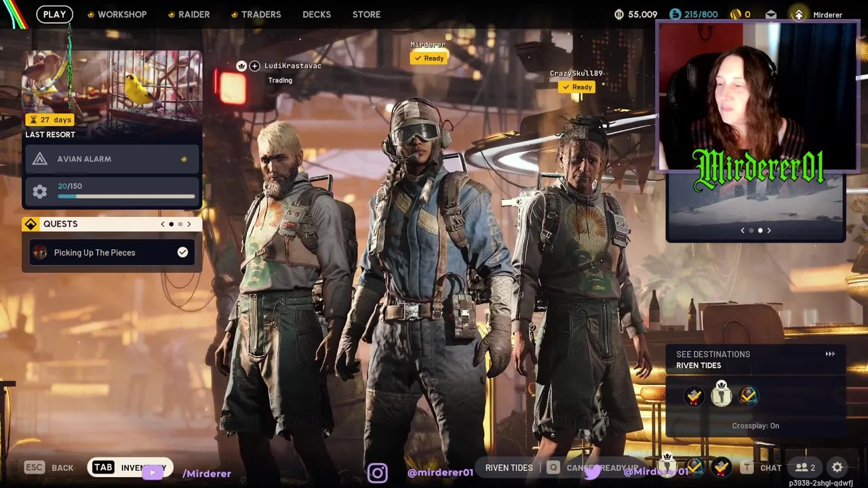The width and height of the screenshot is (868, 488).
Task: Click the Mirderer username in top bar
Action: (x=827, y=15)
